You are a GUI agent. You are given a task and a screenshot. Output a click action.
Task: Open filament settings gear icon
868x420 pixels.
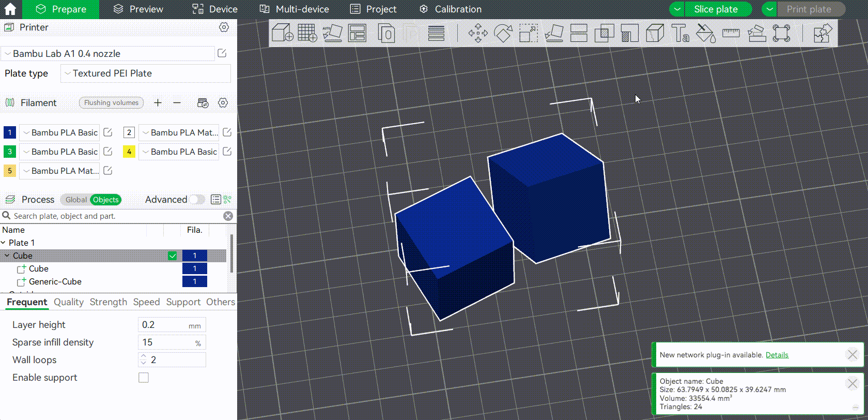[223, 103]
